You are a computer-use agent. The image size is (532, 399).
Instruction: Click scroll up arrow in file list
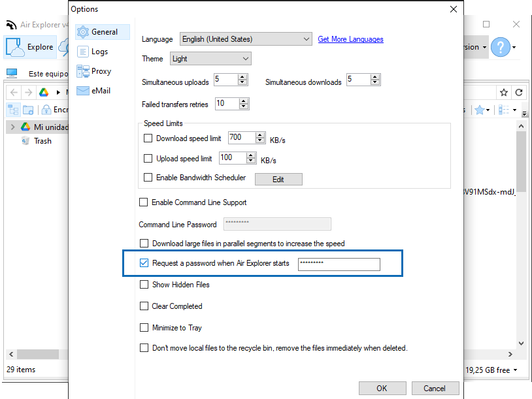[x=521, y=126]
